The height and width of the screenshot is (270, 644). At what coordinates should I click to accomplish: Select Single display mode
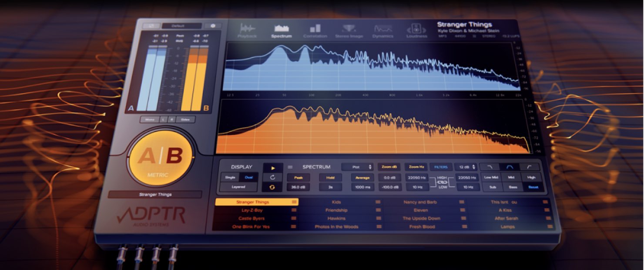click(230, 177)
